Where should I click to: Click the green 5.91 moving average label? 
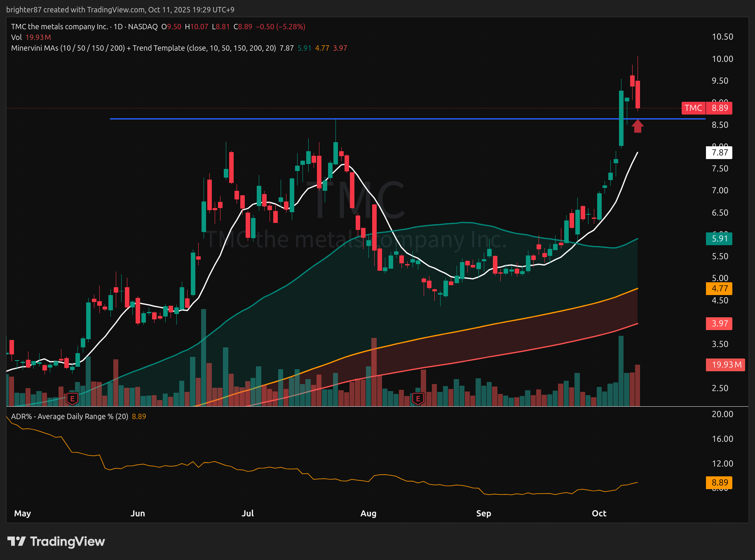click(719, 239)
